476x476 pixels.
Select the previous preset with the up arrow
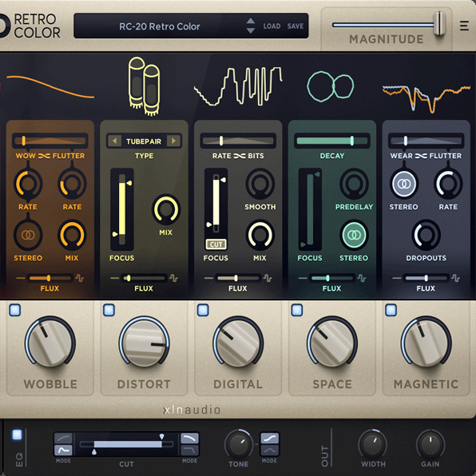coord(251,21)
